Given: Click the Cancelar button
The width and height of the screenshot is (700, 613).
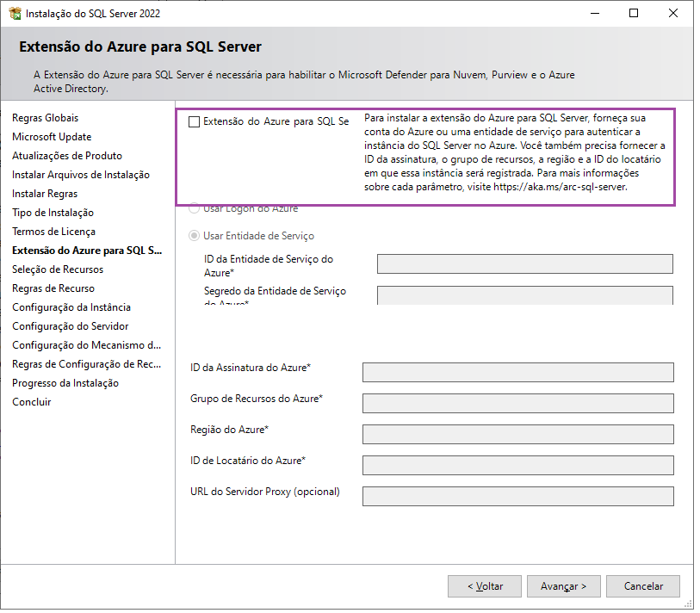Looking at the screenshot, I should [643, 586].
